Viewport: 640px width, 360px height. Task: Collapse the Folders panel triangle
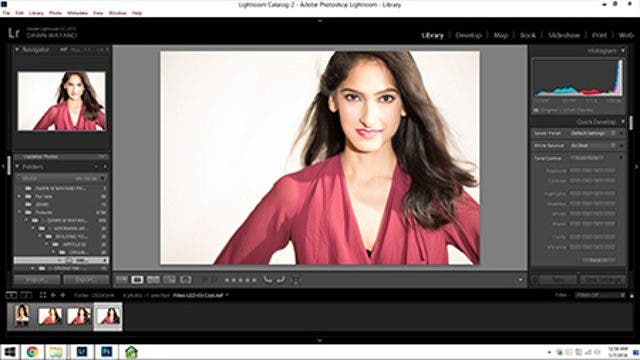point(17,167)
